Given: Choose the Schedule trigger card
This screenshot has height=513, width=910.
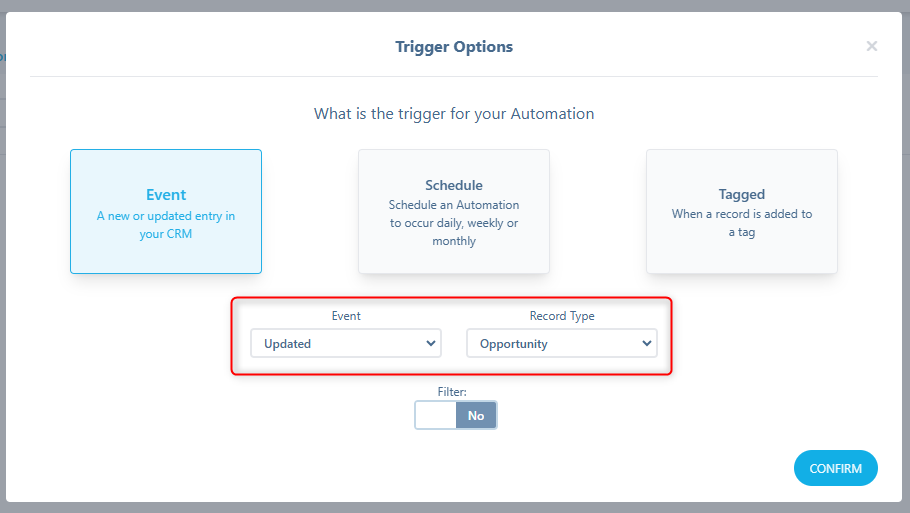Looking at the screenshot, I should pos(454,211).
